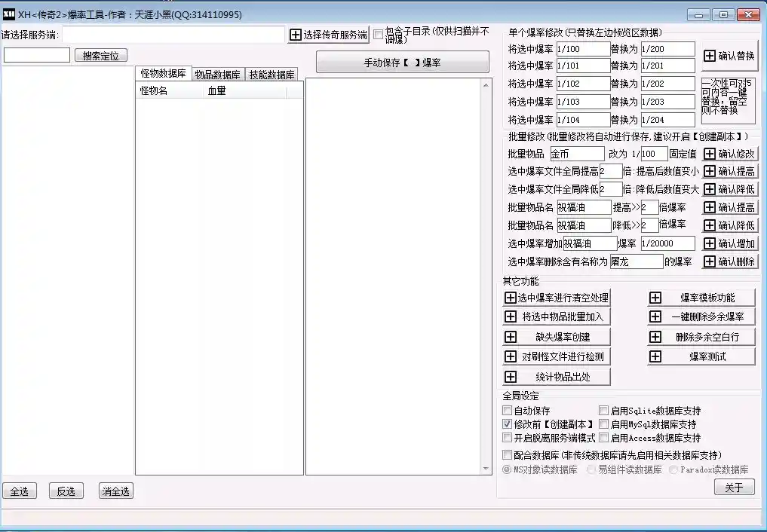Click plus icon of 删除多余空白行
The image size is (767, 532).
coord(655,337)
